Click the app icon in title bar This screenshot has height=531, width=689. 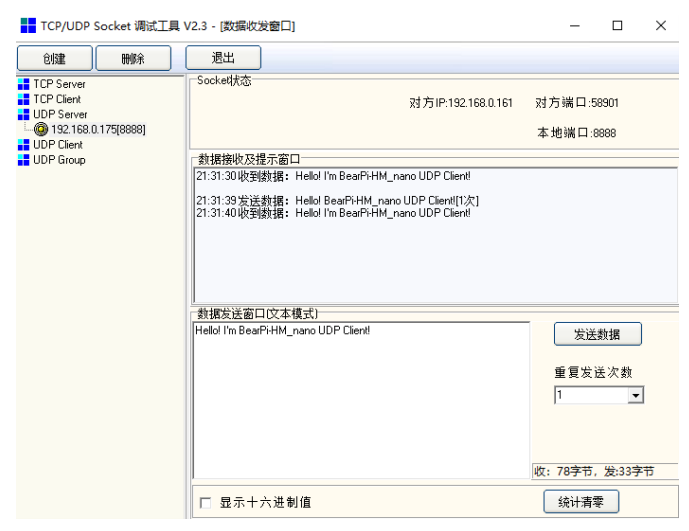click(x=28, y=25)
